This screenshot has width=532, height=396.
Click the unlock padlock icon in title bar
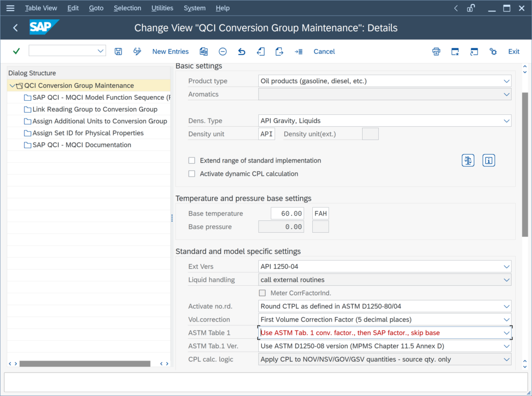(x=471, y=8)
